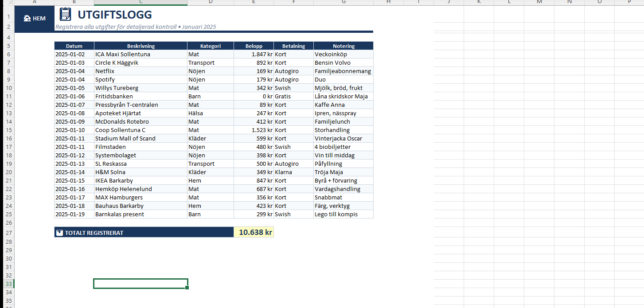Click date cell 2025-01-19
644x308 pixels.
74,214
